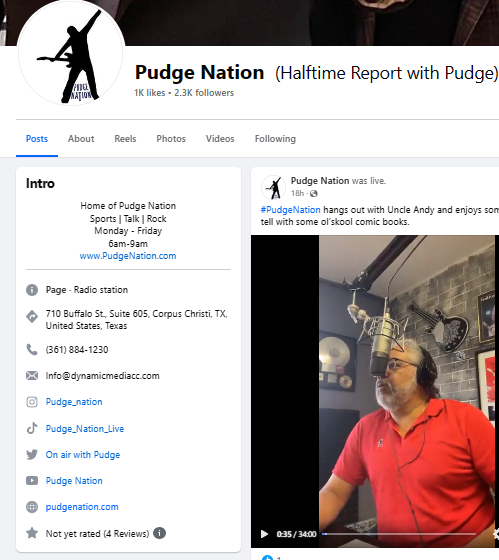Click the Page info icon beside Radio station
The image size is (499, 560).
(32, 290)
